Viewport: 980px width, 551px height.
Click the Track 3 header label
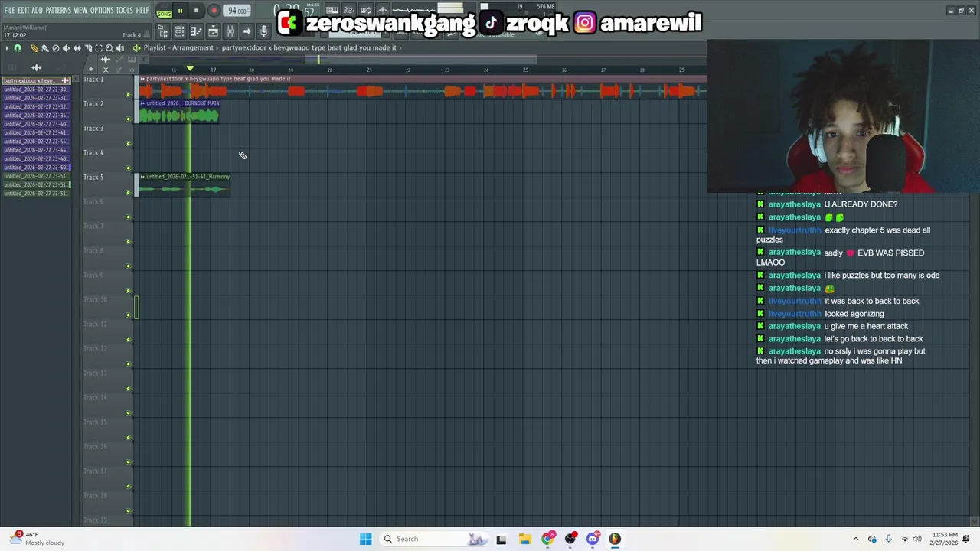(x=93, y=129)
